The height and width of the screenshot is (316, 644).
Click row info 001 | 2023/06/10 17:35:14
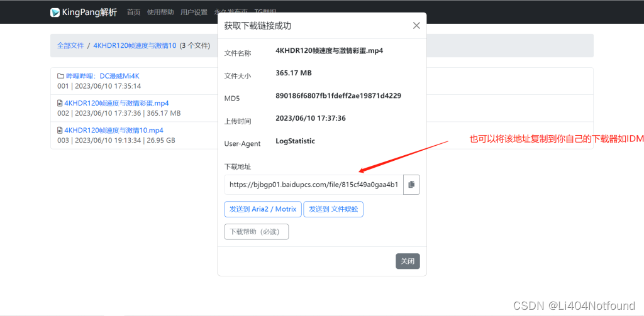click(99, 86)
